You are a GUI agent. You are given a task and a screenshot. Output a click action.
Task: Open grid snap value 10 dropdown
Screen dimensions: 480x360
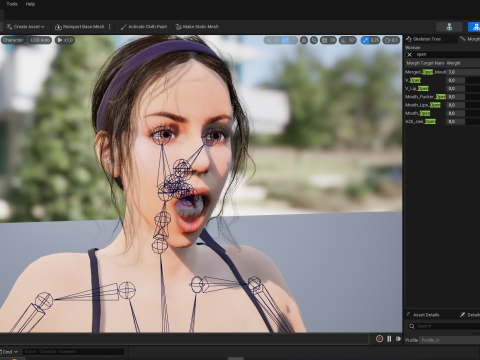tap(332, 40)
